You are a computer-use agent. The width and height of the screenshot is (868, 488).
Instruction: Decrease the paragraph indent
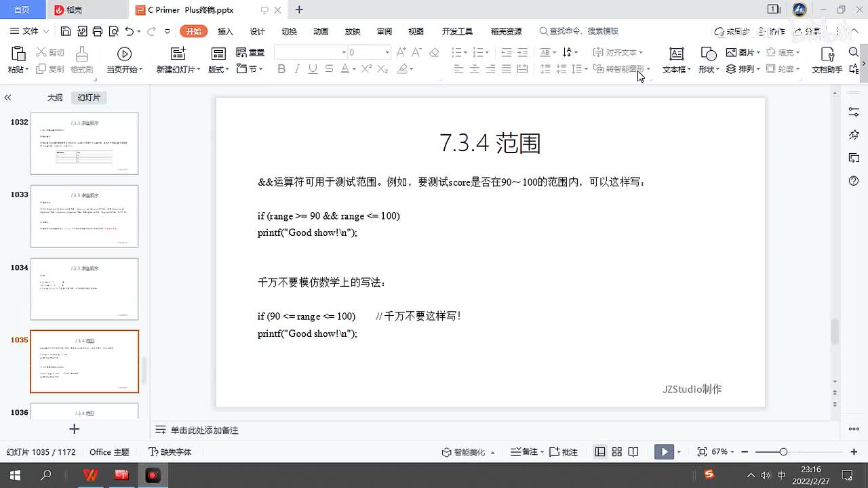506,52
